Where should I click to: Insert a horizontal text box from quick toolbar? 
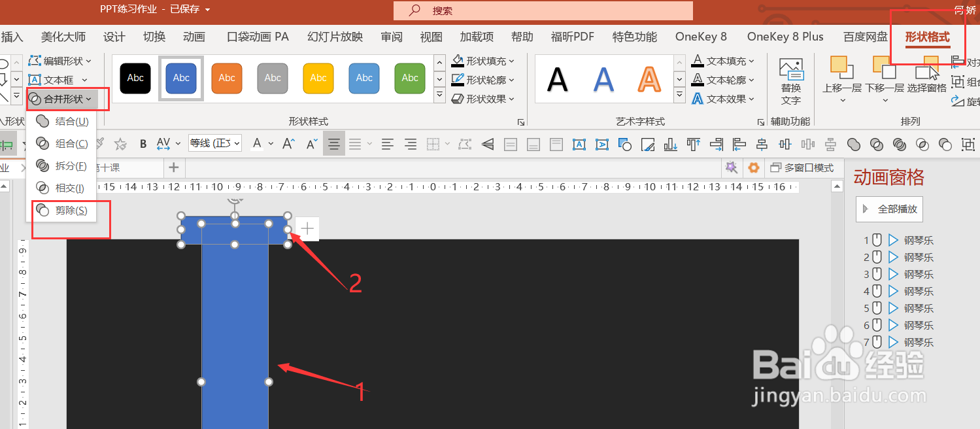pos(579,145)
